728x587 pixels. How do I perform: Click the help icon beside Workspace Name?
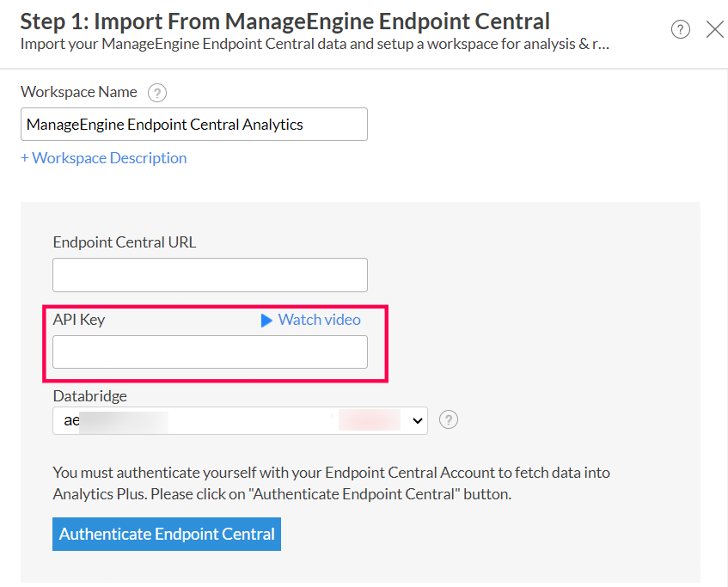[x=156, y=93]
